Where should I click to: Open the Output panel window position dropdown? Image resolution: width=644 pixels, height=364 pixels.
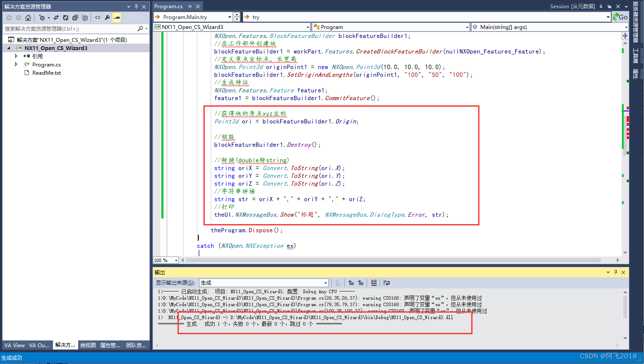pos(608,272)
